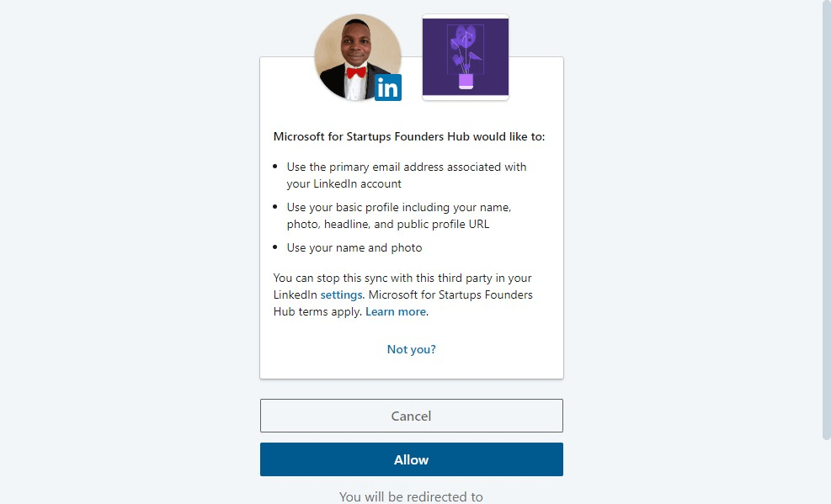Click the "You will be redirected to" text

(411, 496)
